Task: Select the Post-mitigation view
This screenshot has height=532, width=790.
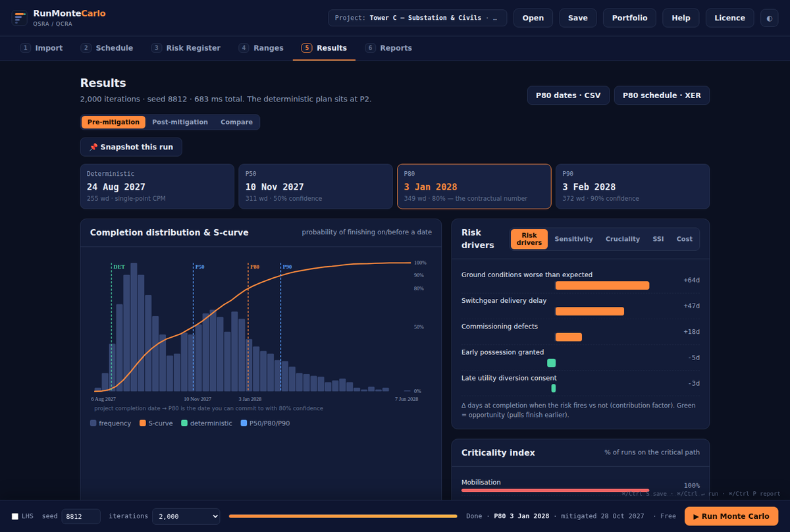Action: point(180,122)
